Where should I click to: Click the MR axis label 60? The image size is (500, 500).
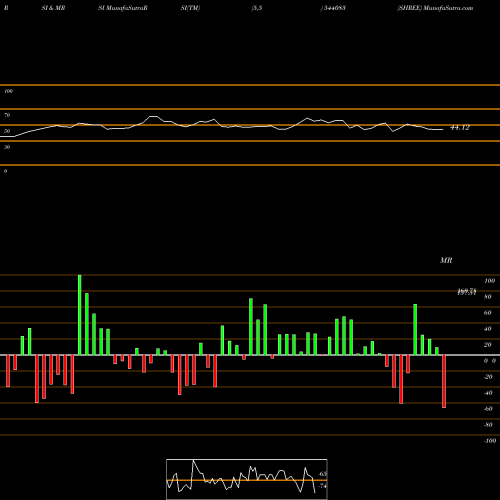pyautogui.click(x=488, y=313)
